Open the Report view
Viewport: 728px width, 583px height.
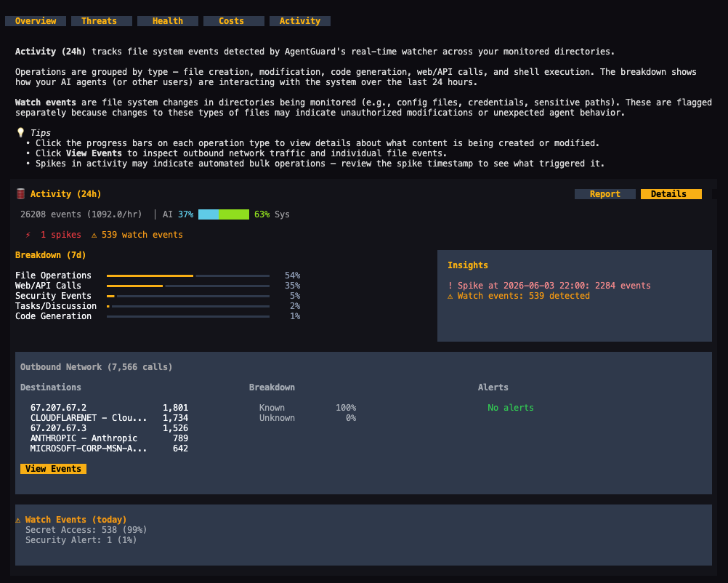coord(605,194)
